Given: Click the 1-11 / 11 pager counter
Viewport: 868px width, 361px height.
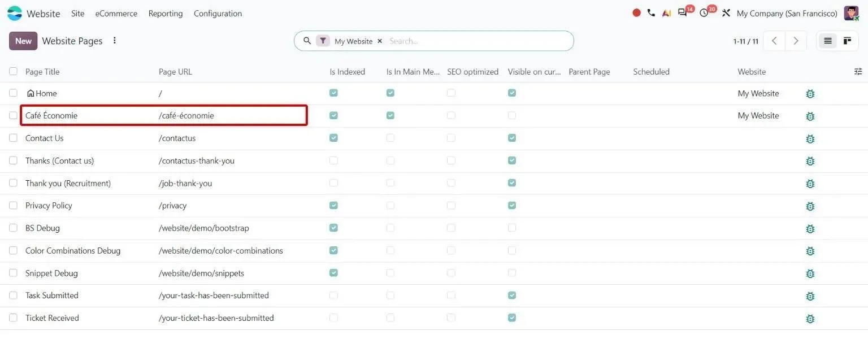Looking at the screenshot, I should pyautogui.click(x=745, y=41).
